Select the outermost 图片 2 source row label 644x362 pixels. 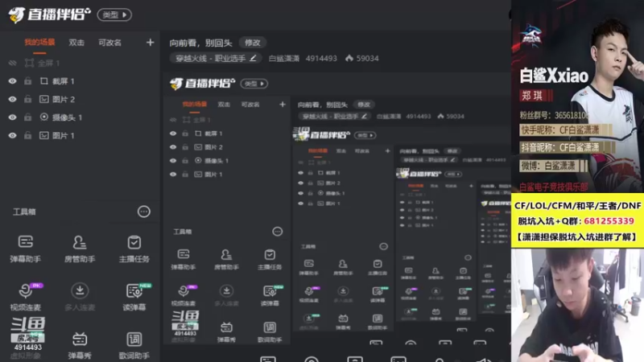tap(64, 99)
